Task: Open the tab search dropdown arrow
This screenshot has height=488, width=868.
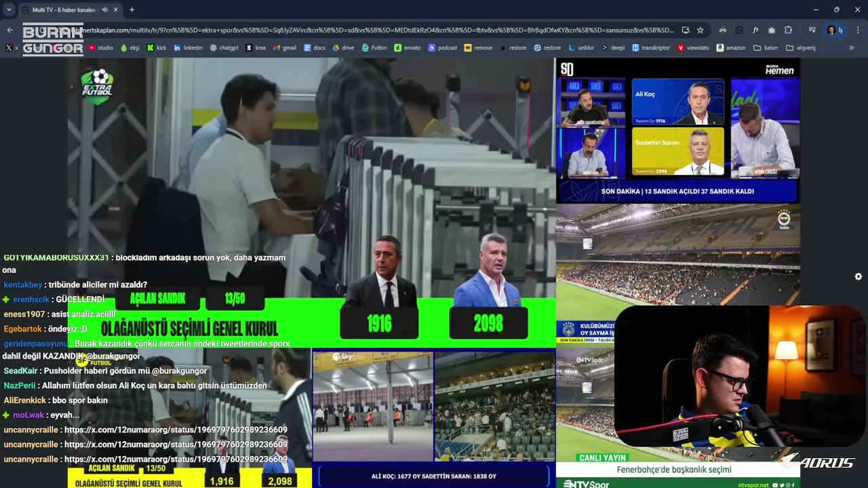Action: [9, 9]
